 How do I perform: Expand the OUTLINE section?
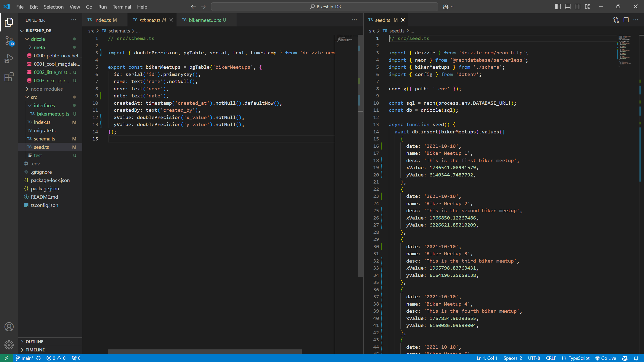[x=50, y=342]
